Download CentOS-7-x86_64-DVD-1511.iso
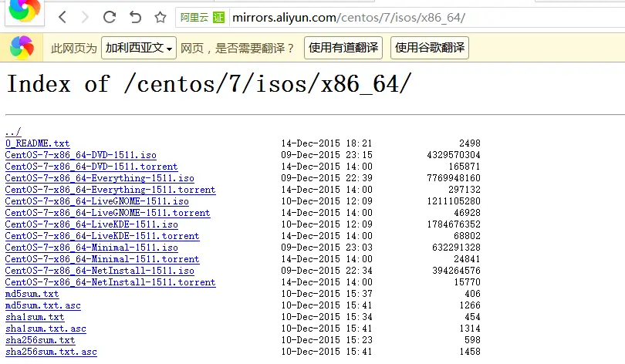Screen dimensions: 625x364 [80, 155]
